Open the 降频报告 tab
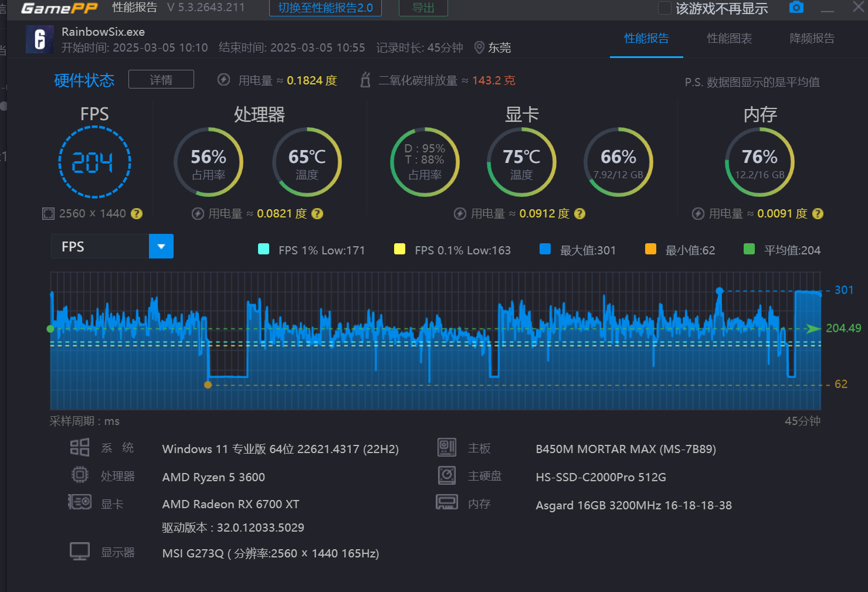868x592 pixels. coord(812,39)
